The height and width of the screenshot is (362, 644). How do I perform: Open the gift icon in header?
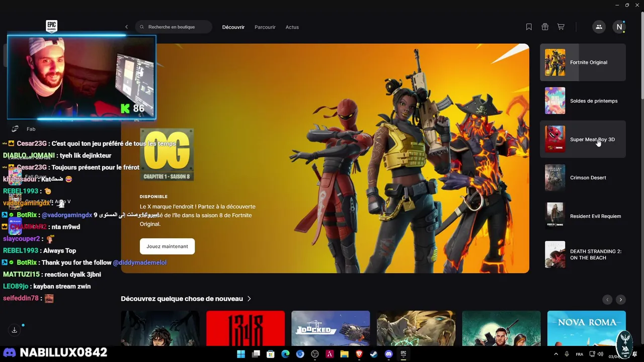[x=545, y=27]
